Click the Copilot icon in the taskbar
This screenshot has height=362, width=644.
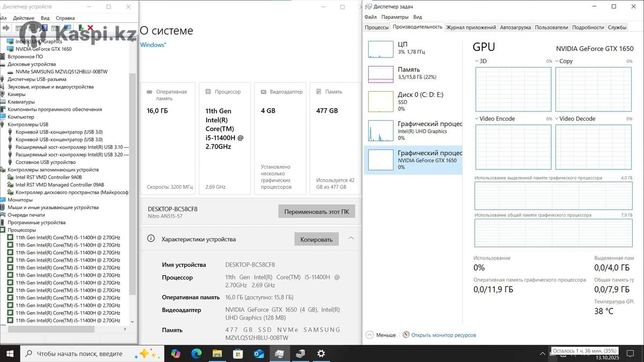175,353
